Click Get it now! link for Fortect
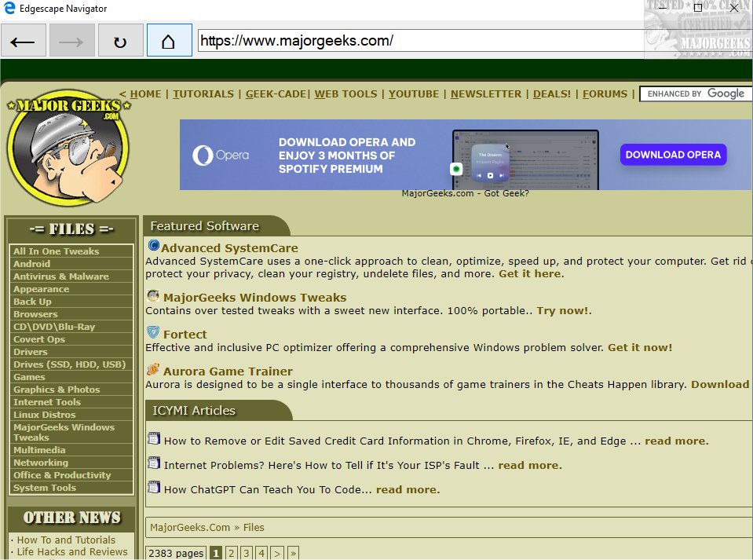 (640, 348)
